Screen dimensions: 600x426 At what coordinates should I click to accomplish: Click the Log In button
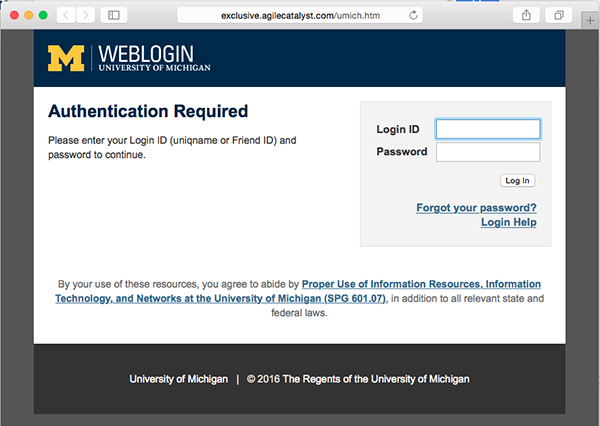[x=517, y=181]
